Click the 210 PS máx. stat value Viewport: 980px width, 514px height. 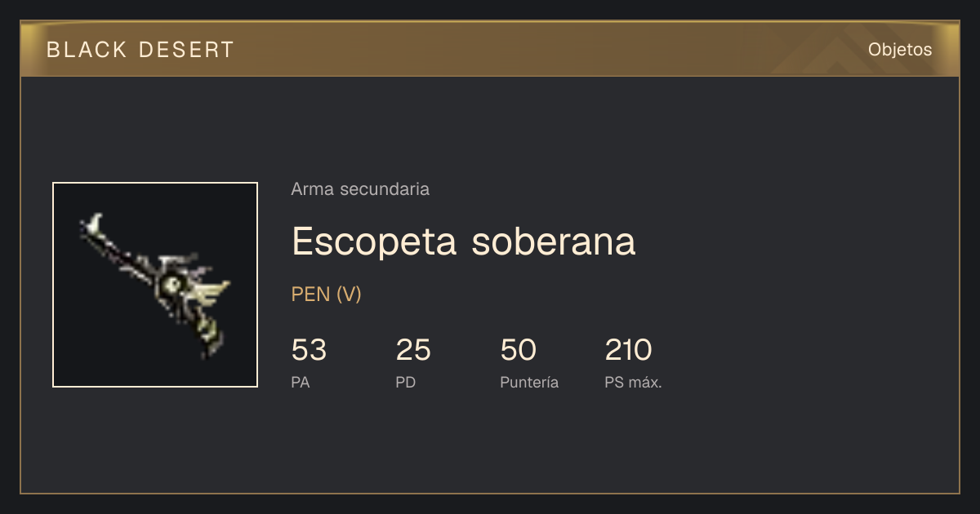click(628, 350)
